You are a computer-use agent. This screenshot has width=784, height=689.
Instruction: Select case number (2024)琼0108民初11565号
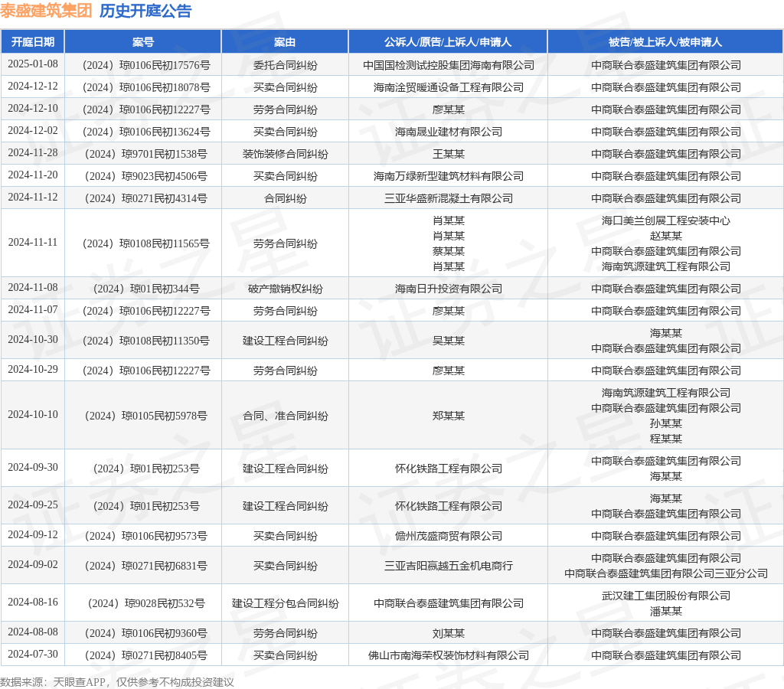coord(146,243)
